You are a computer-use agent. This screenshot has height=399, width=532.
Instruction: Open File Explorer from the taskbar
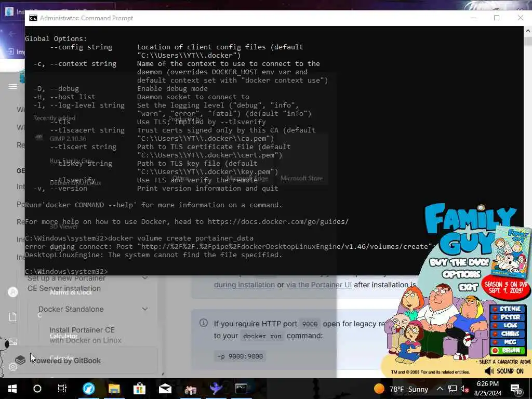click(x=114, y=389)
